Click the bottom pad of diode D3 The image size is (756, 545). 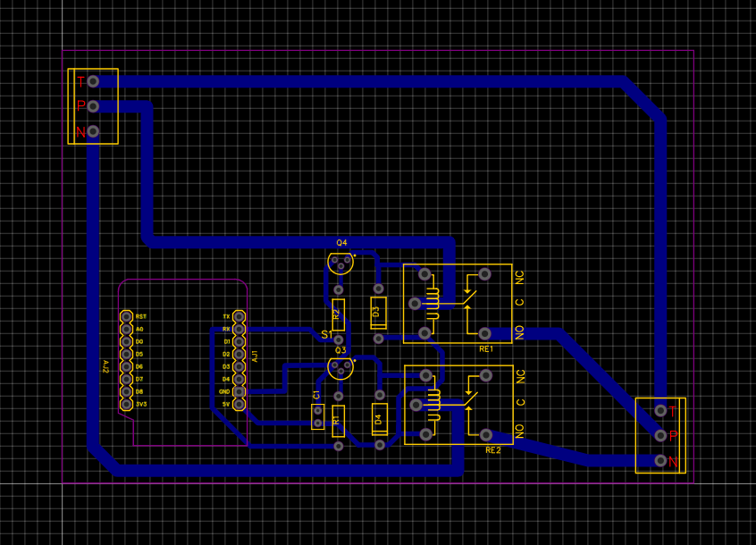click(379, 339)
